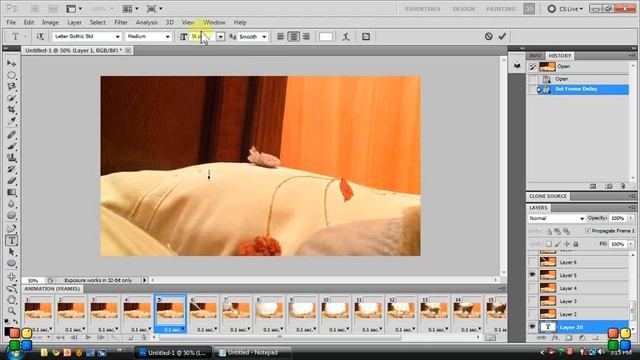The image size is (640, 360).
Task: Select the Eyedropper tool
Action: (x=11, y=121)
